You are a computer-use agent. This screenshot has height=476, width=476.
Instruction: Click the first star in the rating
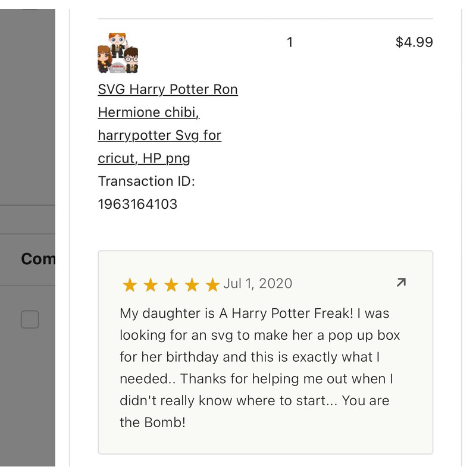coord(130,285)
